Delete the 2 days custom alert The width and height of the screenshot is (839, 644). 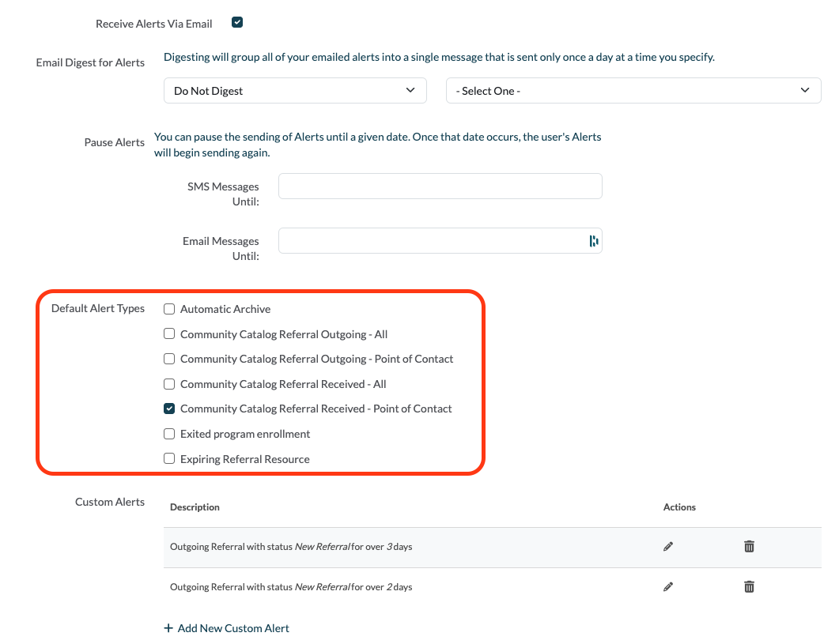749,586
